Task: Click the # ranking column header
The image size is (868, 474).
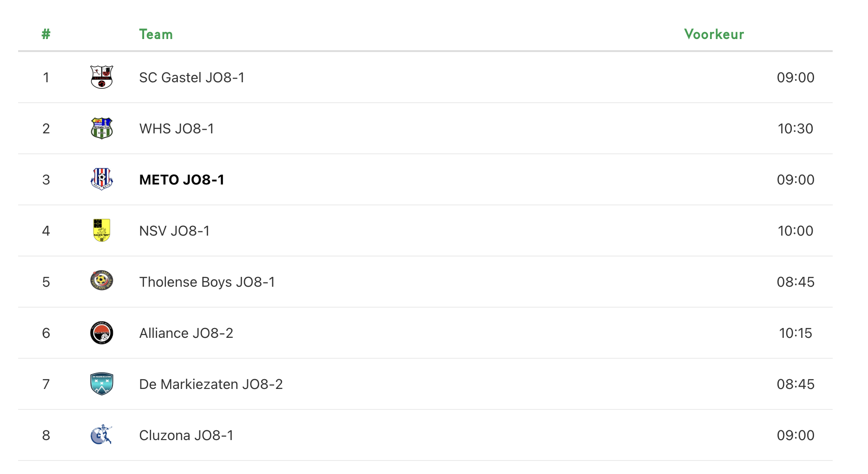Action: 46,34
